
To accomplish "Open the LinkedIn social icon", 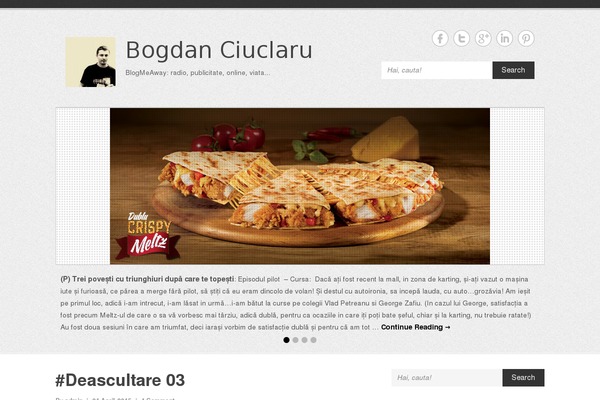I will click(x=504, y=39).
